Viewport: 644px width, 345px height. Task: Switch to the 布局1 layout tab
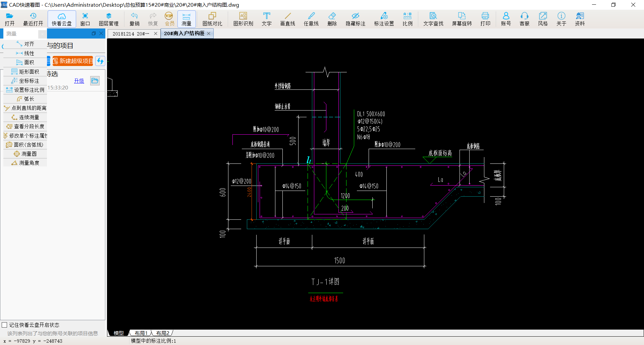click(141, 333)
